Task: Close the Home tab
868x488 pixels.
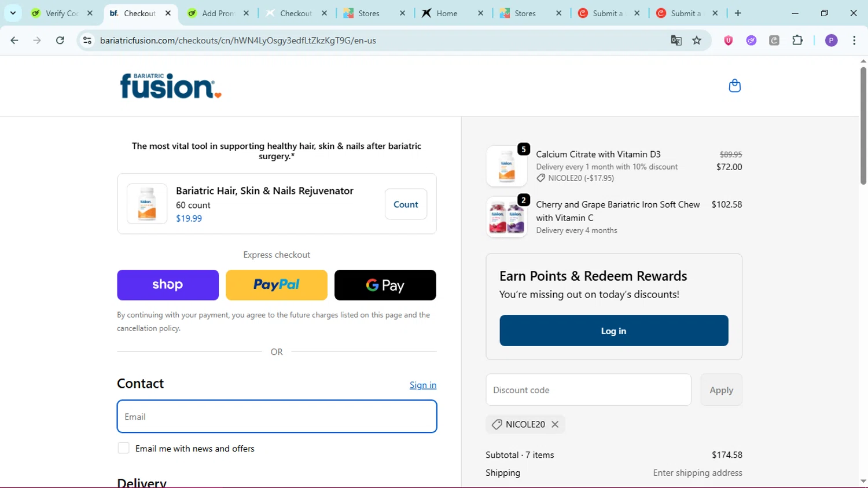Action: coord(480,13)
